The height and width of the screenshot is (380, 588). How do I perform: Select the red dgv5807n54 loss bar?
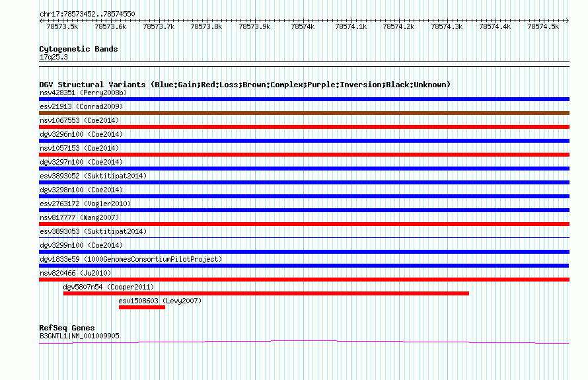266,293
